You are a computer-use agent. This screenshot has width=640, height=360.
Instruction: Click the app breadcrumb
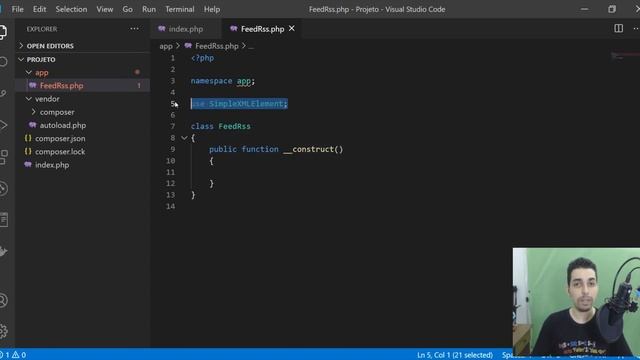coord(166,46)
